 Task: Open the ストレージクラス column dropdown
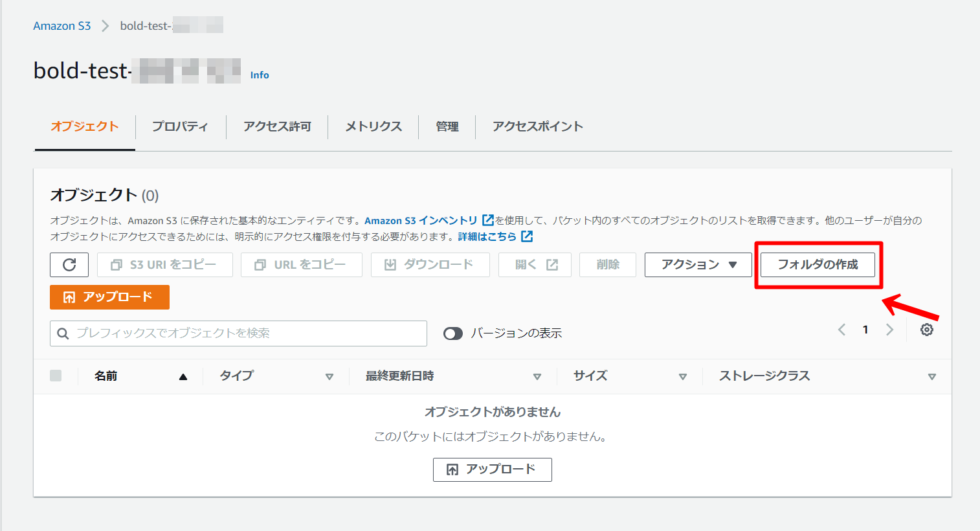[x=932, y=376]
